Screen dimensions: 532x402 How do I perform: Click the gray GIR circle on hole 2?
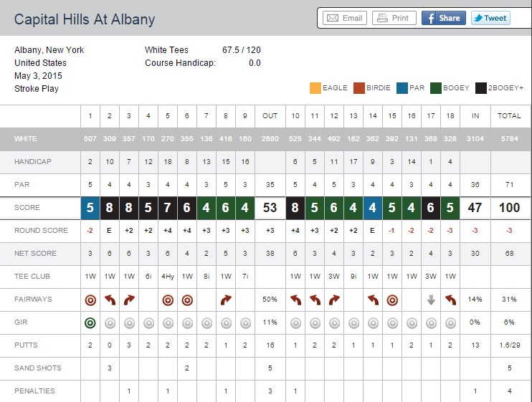tap(110, 322)
